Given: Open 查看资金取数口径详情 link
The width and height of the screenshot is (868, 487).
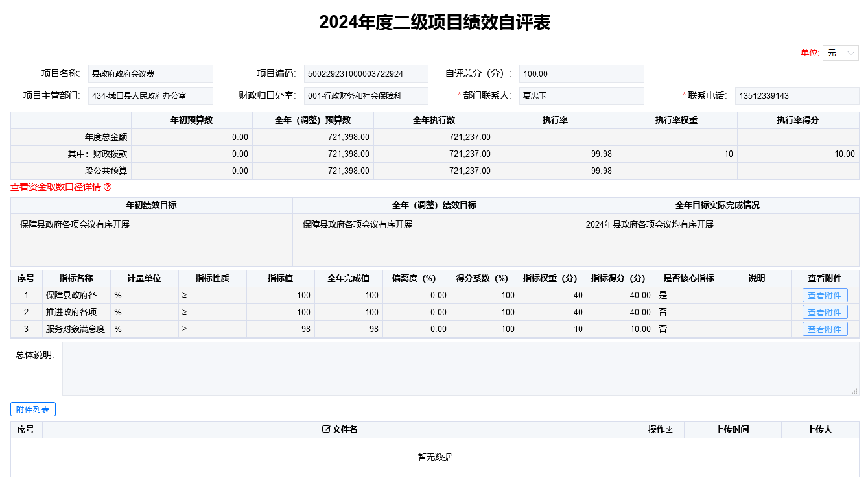Looking at the screenshot, I should coord(56,187).
